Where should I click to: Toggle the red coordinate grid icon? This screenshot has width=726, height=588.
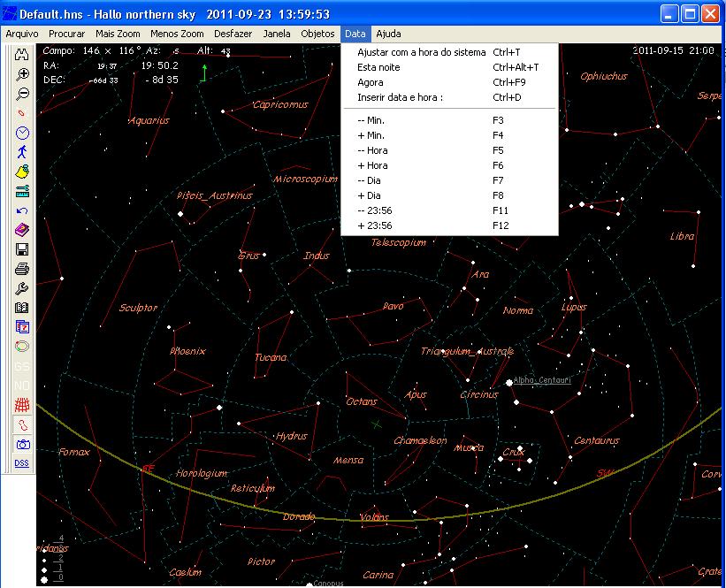coord(22,405)
